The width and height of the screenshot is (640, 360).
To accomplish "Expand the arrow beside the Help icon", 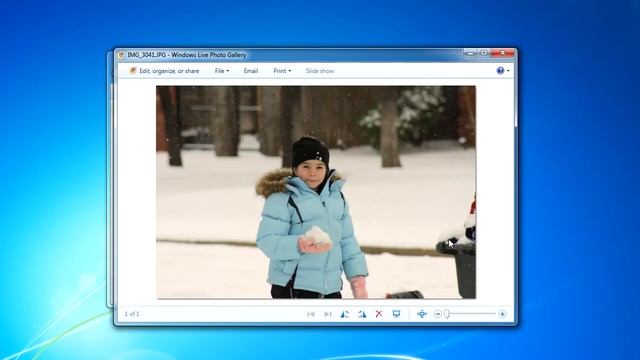I will pyautogui.click(x=508, y=71).
